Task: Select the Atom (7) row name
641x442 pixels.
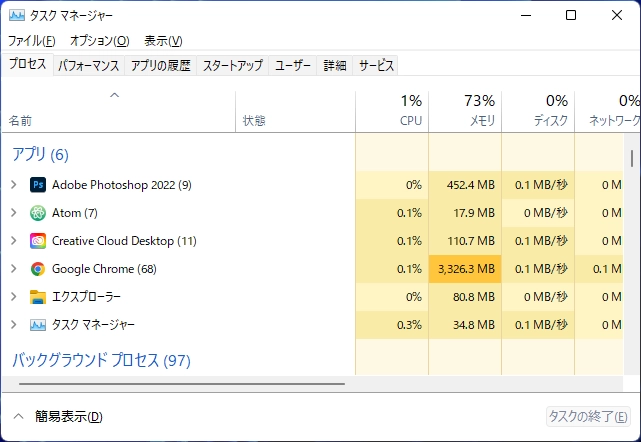Action: coord(75,213)
